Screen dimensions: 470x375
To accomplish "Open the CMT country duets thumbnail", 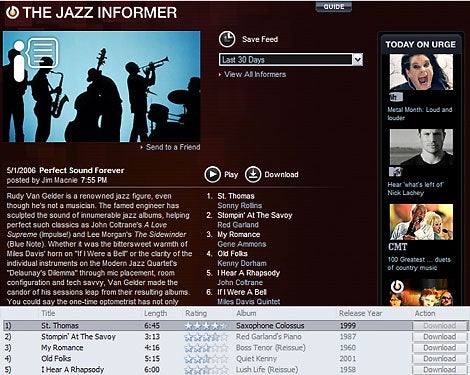I will point(421,222).
